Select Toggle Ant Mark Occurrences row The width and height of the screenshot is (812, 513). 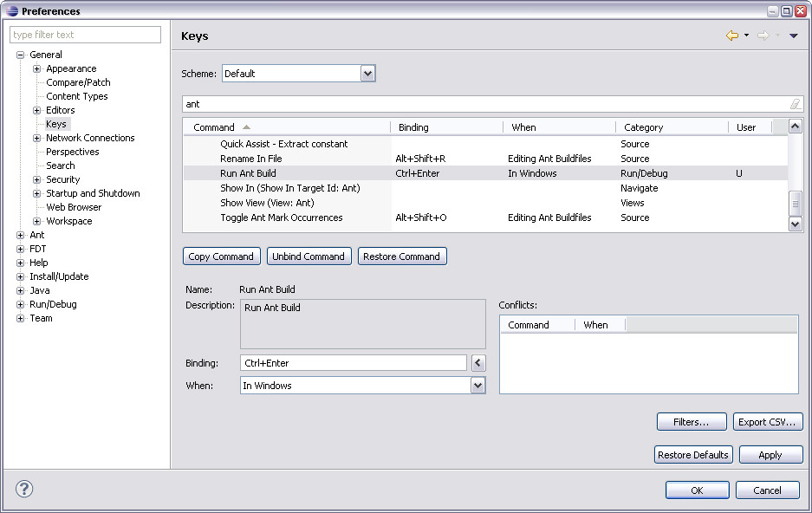point(486,218)
